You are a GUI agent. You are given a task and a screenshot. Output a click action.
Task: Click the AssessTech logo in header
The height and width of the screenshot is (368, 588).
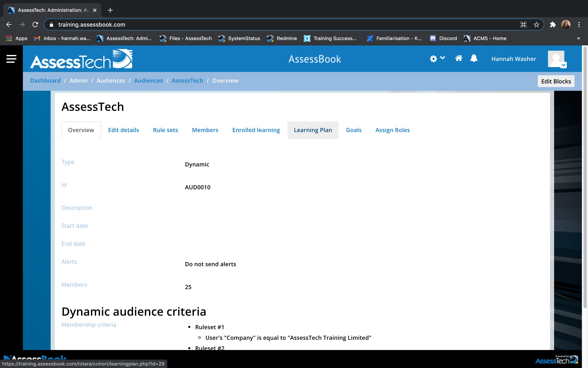tap(81, 59)
